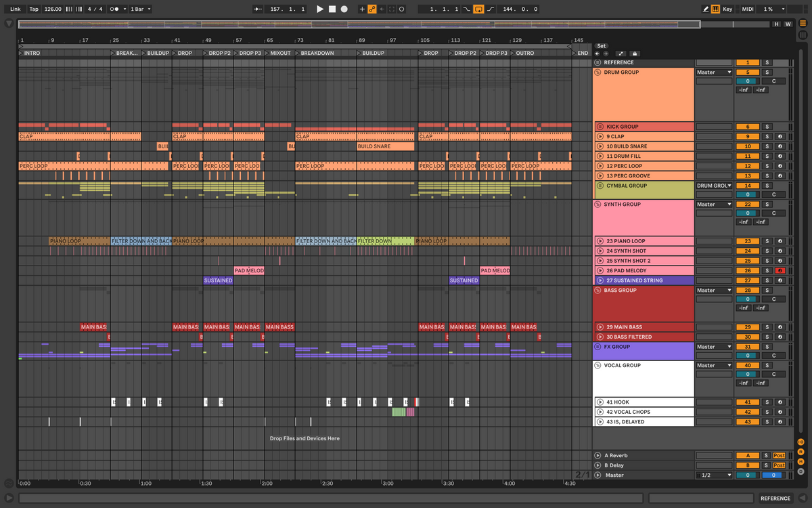
Task: Show the I-O section selector
Action: click(x=800, y=442)
